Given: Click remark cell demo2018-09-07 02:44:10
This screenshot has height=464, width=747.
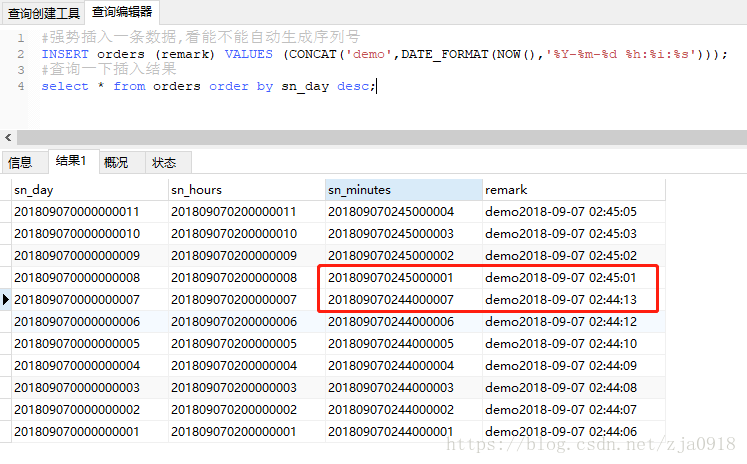Looking at the screenshot, I should 574,343.
